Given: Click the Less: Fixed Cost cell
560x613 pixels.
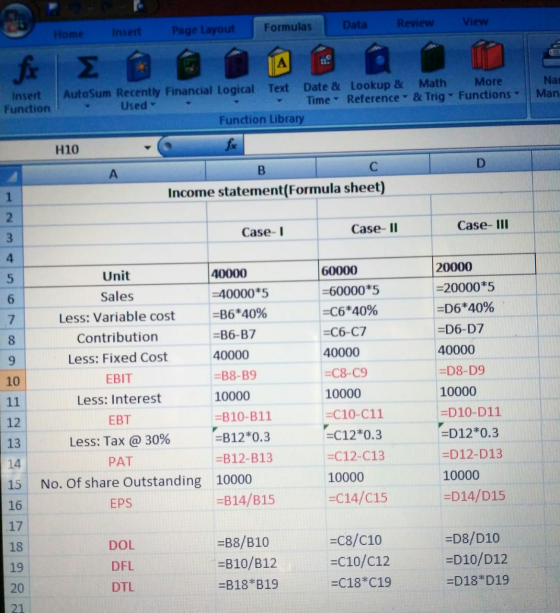Looking at the screenshot, I should 117,358.
